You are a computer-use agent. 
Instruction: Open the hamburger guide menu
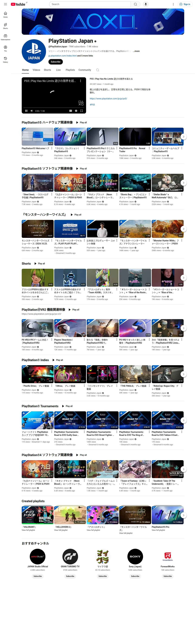coord(5,4)
